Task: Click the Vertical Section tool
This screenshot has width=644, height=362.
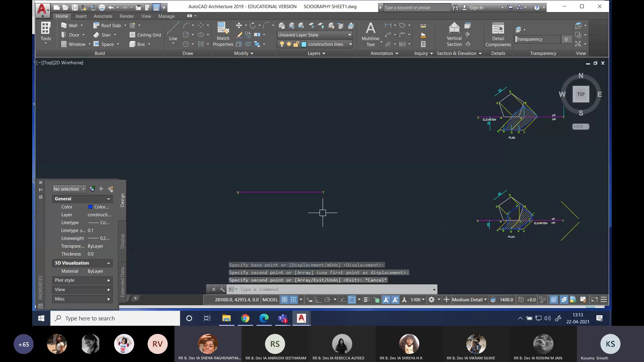Action: 454,34
